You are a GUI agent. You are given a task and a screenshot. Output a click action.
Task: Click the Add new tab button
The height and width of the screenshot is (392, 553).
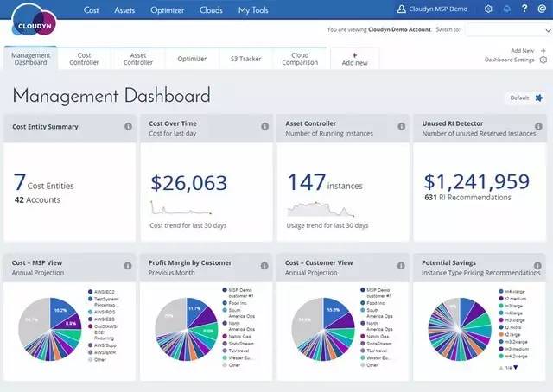[354, 59]
